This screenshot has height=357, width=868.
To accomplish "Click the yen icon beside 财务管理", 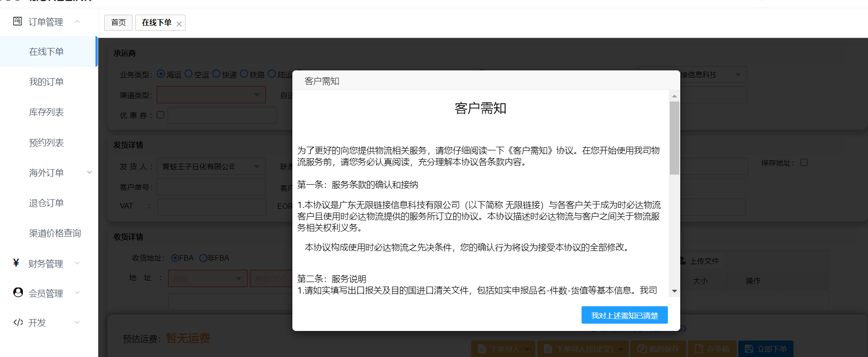I will click(16, 263).
